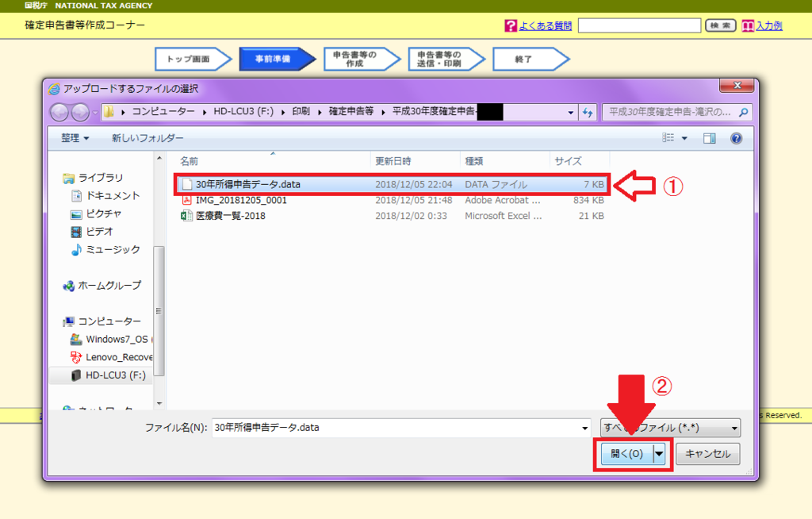Open the view options dropdown arrow
812x519 pixels.
(684, 138)
